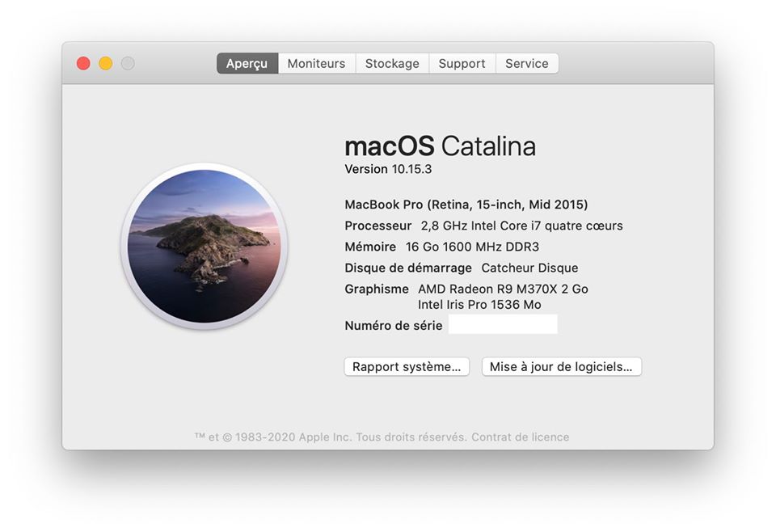Click the Catcheur Disque startup disk value
Viewport: 776px width, 532px height.
click(x=529, y=268)
